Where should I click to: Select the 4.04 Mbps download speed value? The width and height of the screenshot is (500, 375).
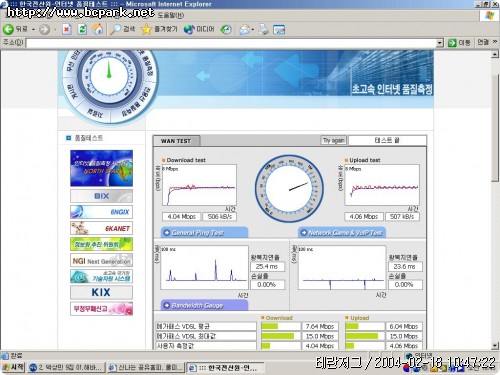coord(181,217)
